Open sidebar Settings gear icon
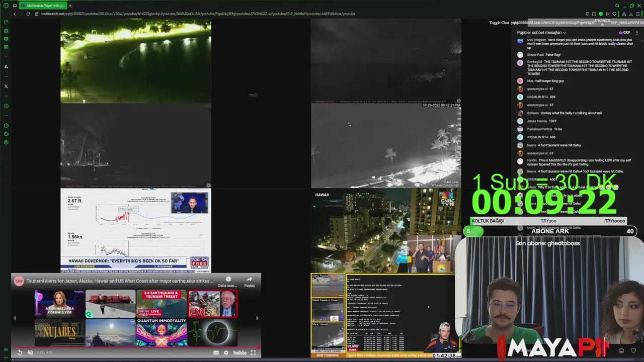This screenshot has width=644, height=362. pyautogui.click(x=6, y=142)
